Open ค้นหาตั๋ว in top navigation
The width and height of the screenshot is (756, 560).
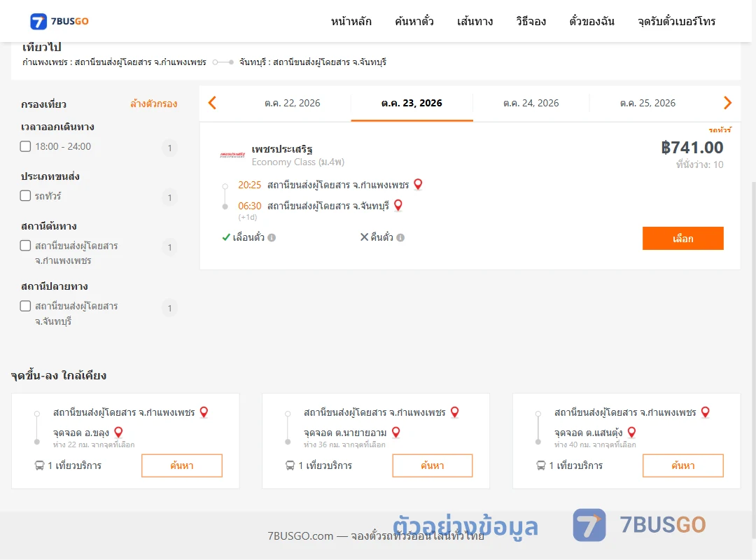pyautogui.click(x=414, y=21)
